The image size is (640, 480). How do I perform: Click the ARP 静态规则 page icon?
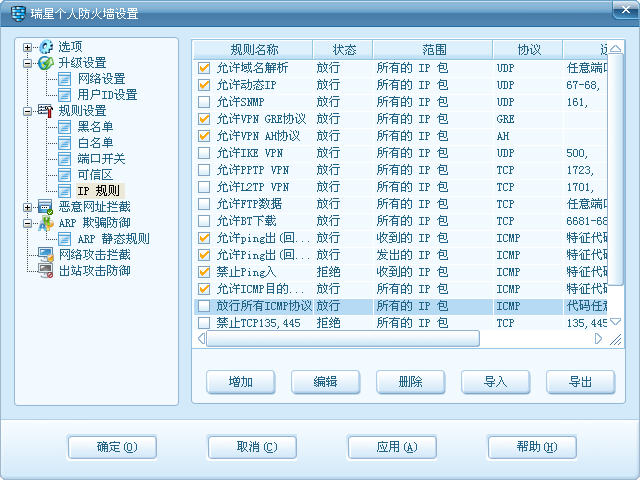tap(64, 239)
